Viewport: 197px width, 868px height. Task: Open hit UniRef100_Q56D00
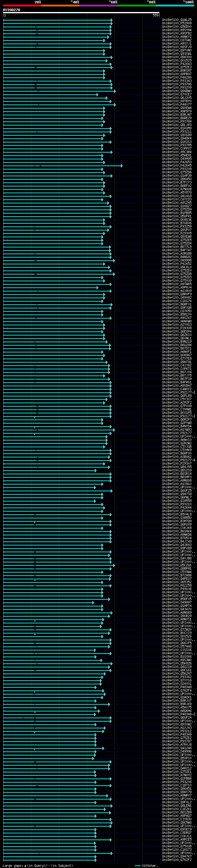(x=177, y=26)
